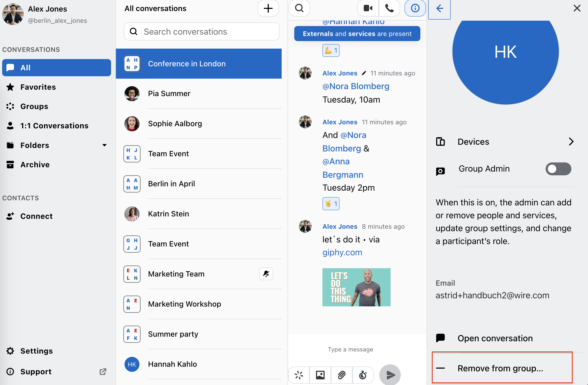588x385 pixels.
Task: Toggle the conversation info panel icon
Action: (415, 8)
